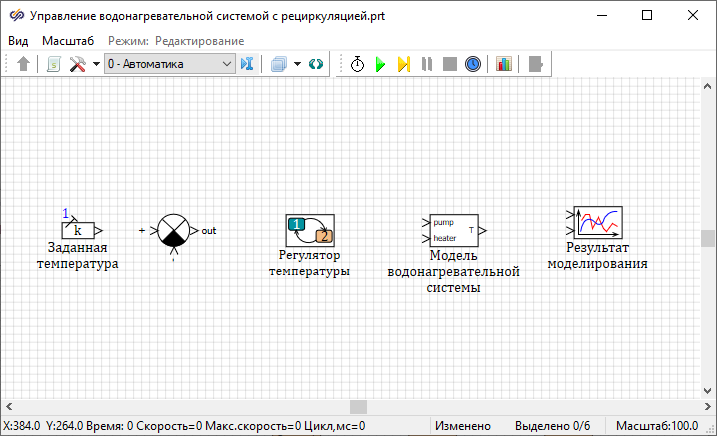717x436 pixels.
Task: Expand the tools icon dropdown arrow
Action: coord(96,64)
